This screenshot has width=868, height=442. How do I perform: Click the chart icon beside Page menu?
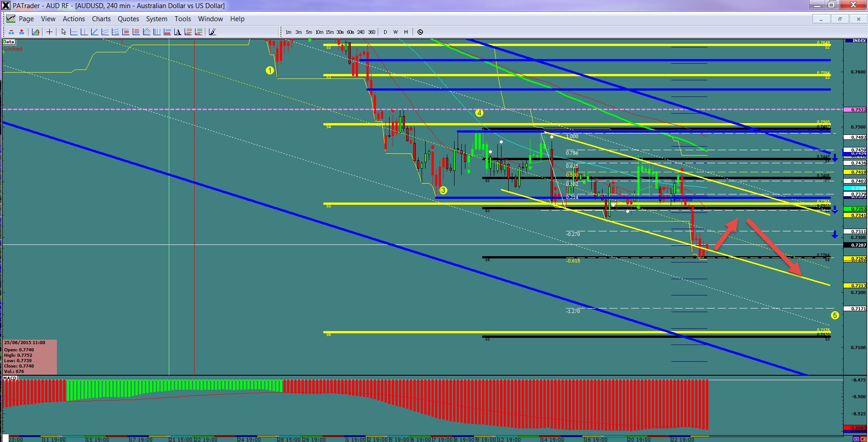pyautogui.click(x=10, y=19)
